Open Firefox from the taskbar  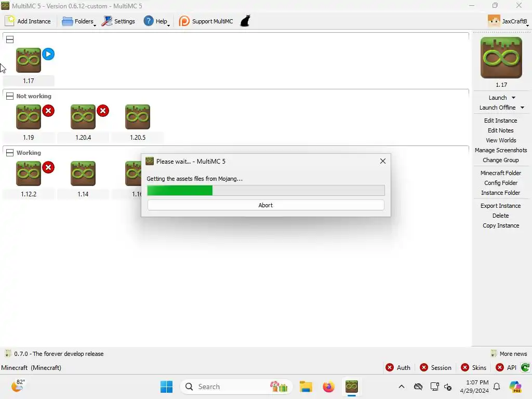pyautogui.click(x=328, y=387)
